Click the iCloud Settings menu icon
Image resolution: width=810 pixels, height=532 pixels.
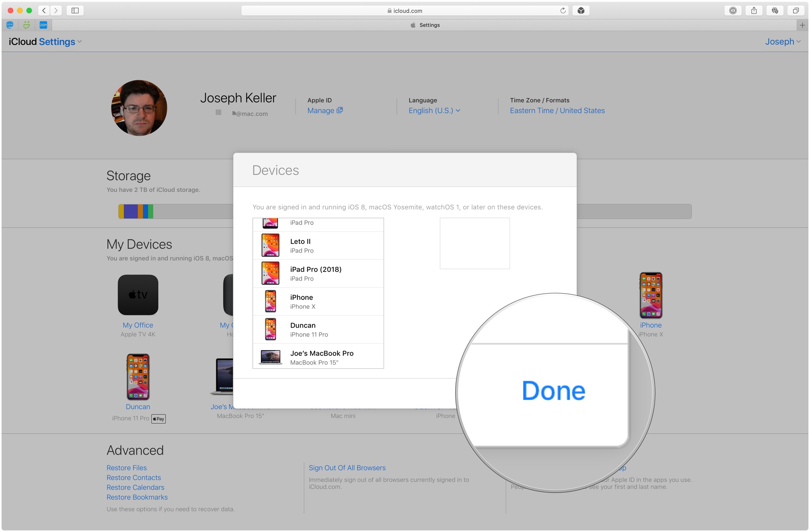click(81, 42)
